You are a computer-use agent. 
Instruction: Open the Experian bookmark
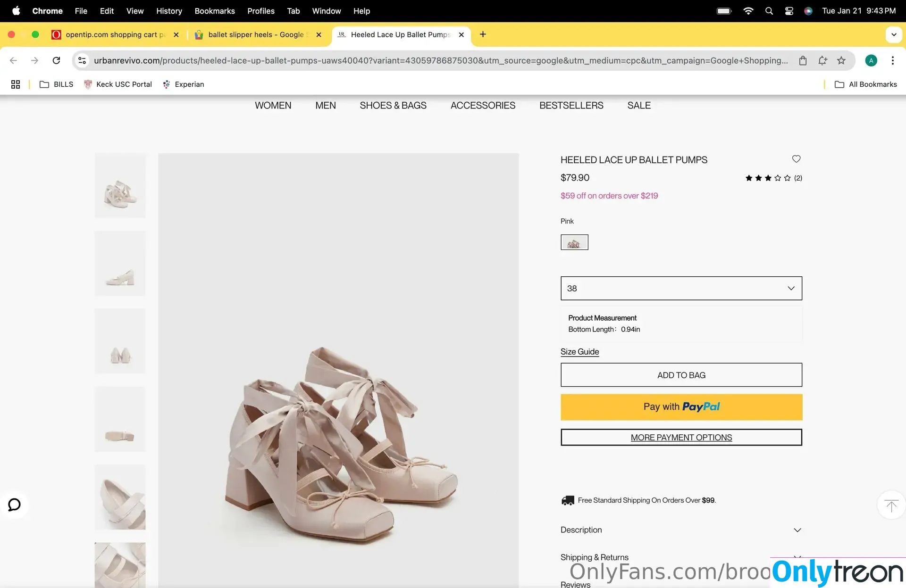click(184, 84)
